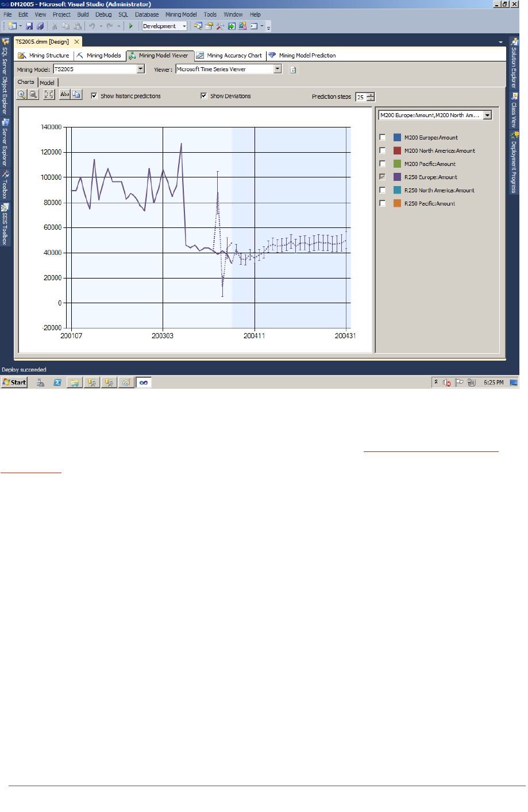
Task: Click the Undo toolbar icon
Action: (92, 26)
